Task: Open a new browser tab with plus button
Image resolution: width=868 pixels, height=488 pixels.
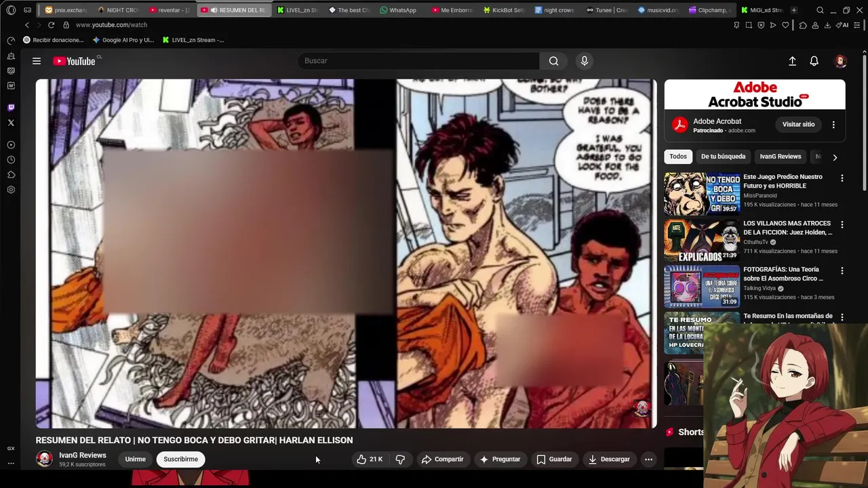Action: coord(794,10)
